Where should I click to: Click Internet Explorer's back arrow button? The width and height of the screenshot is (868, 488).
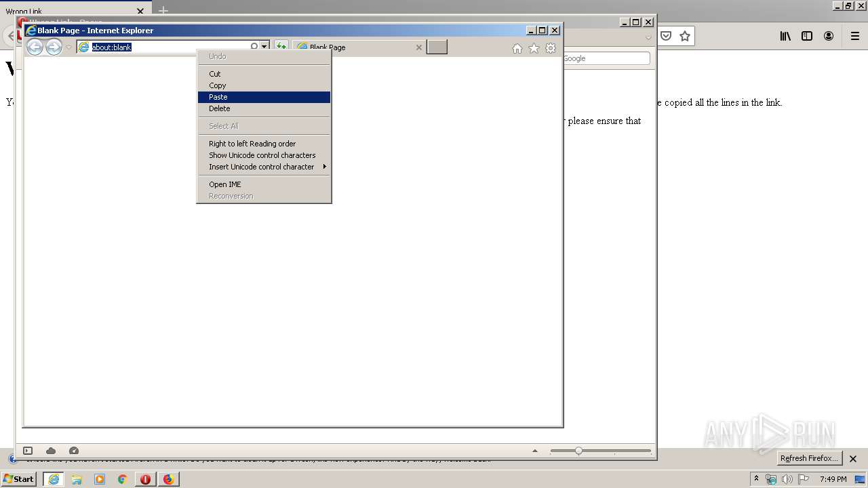point(35,47)
